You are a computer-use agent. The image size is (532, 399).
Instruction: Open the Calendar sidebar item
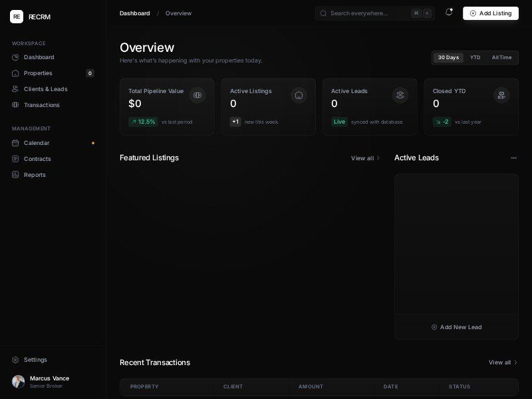coord(37,143)
